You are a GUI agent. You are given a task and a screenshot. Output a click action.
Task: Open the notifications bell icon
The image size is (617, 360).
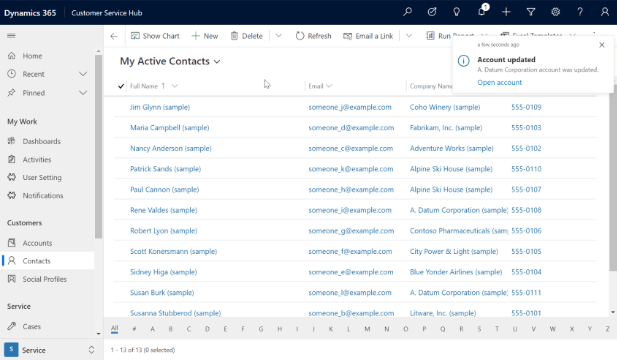482,11
